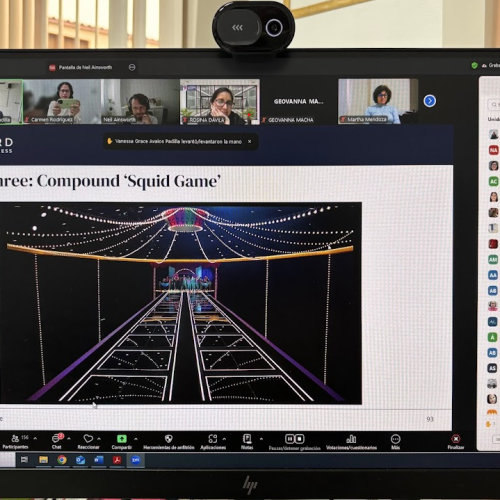Expand the arrow next to Participantes
This screenshot has width=500, height=500.
(35, 438)
